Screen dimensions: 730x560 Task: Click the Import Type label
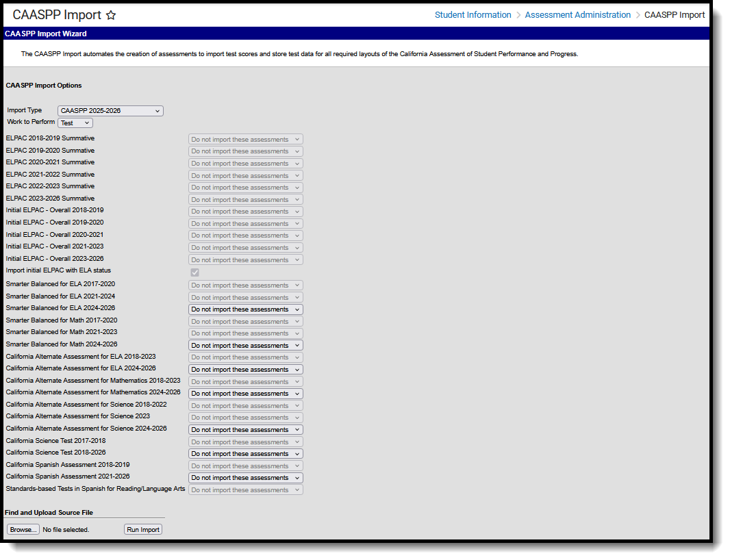(25, 110)
